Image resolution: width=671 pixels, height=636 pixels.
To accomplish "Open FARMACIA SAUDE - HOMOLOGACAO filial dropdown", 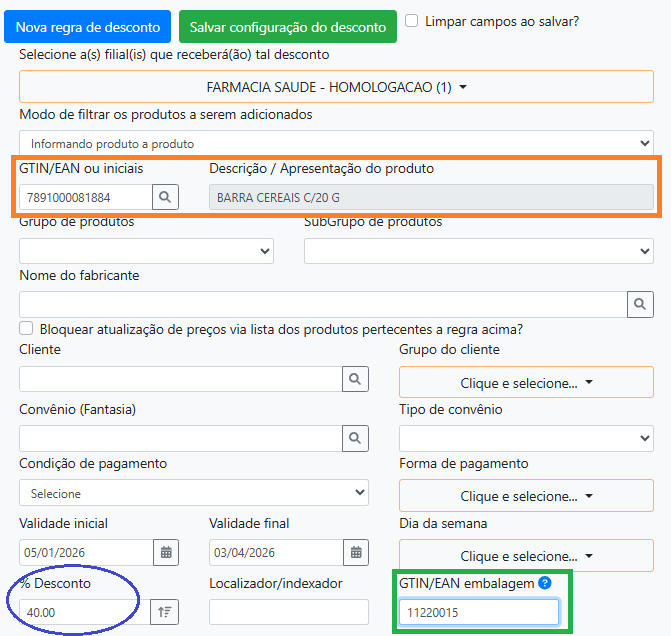I will [x=336, y=87].
